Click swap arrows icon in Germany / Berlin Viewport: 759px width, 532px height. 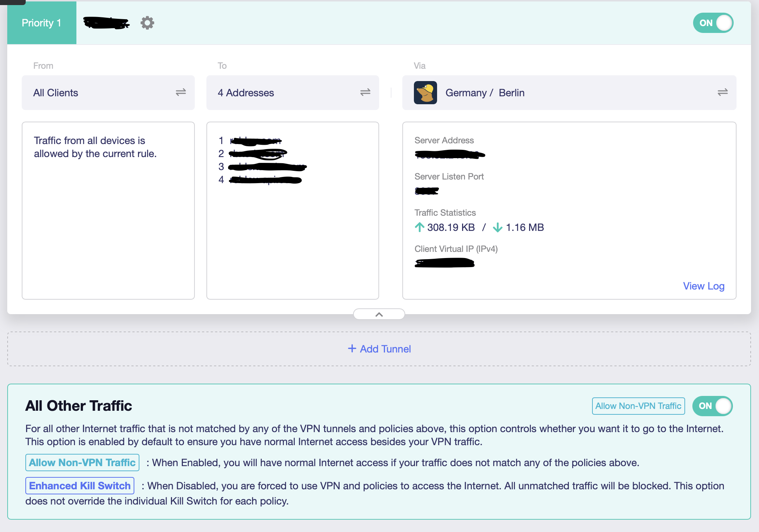722,93
